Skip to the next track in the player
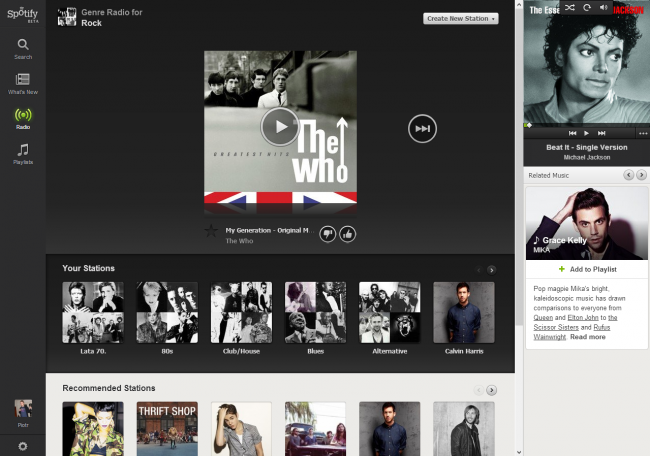Screen dimensions: 650x456 (x=601, y=133)
